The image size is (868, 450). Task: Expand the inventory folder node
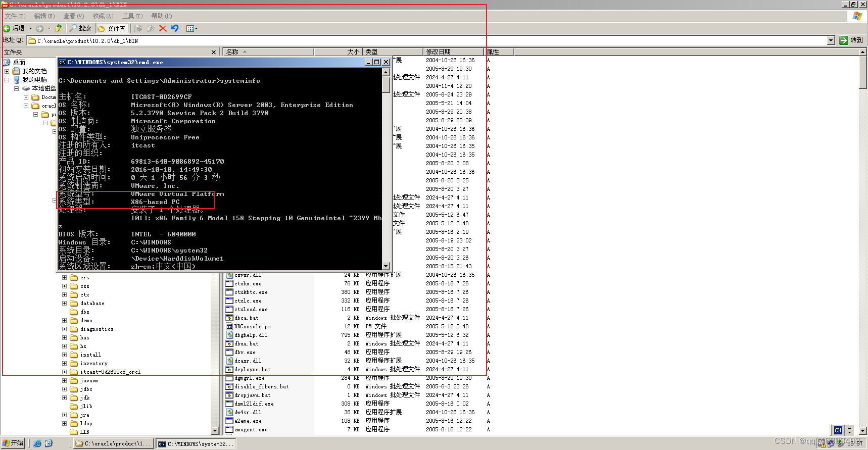pyautogui.click(x=64, y=364)
